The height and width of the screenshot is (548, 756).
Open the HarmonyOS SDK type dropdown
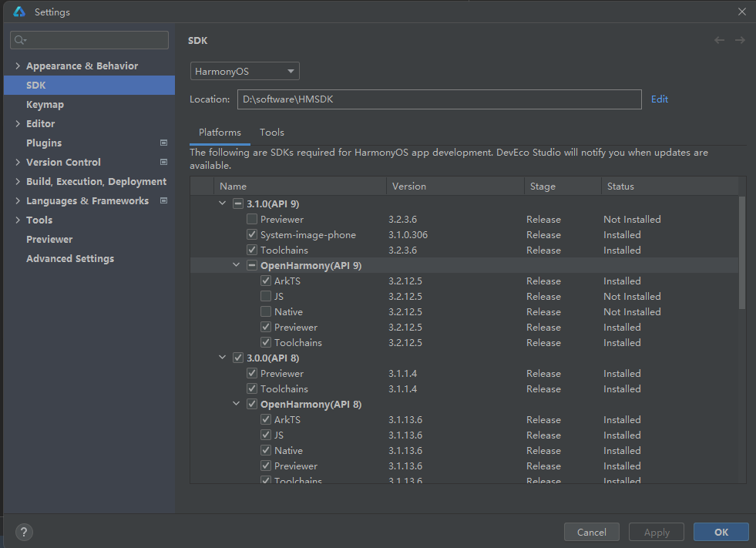click(244, 72)
